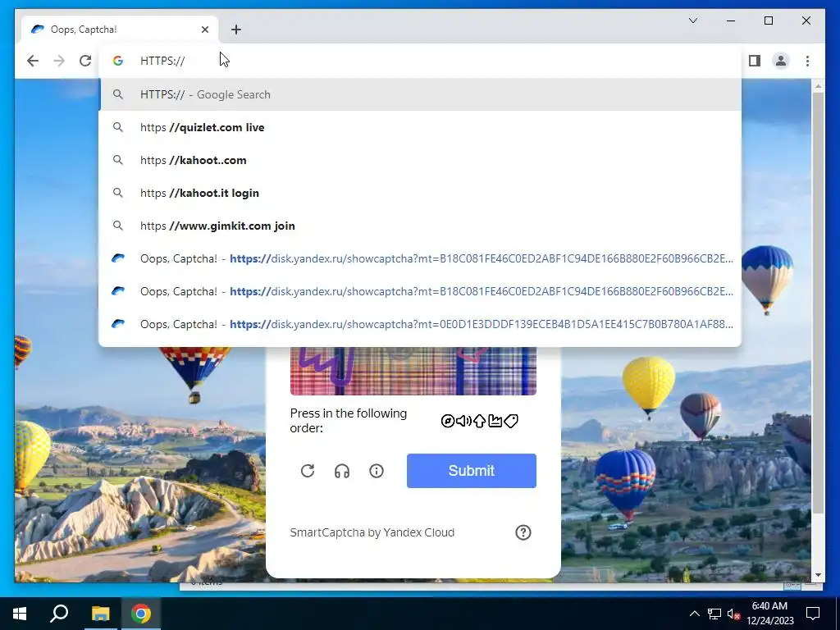Click the muted volume tray icon

(733, 614)
